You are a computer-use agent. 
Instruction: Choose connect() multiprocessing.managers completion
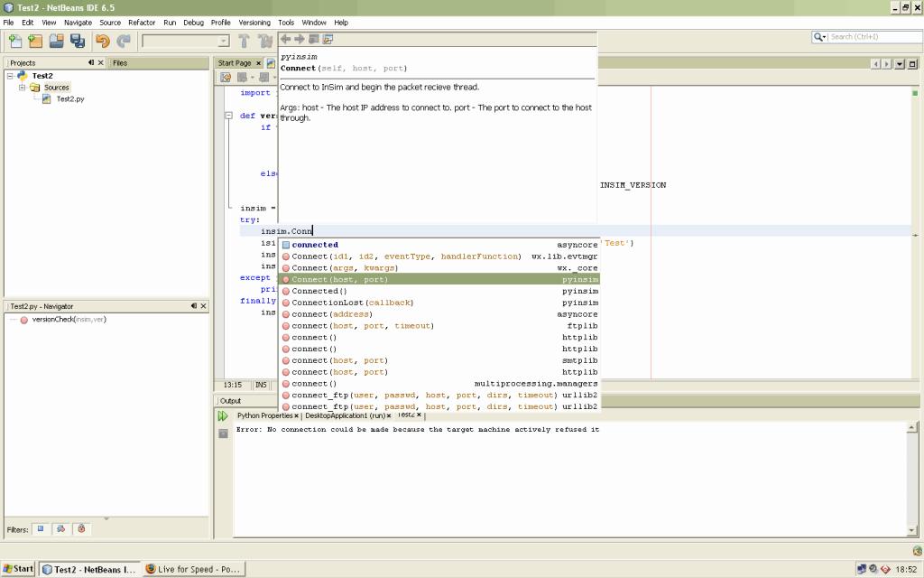coord(439,383)
